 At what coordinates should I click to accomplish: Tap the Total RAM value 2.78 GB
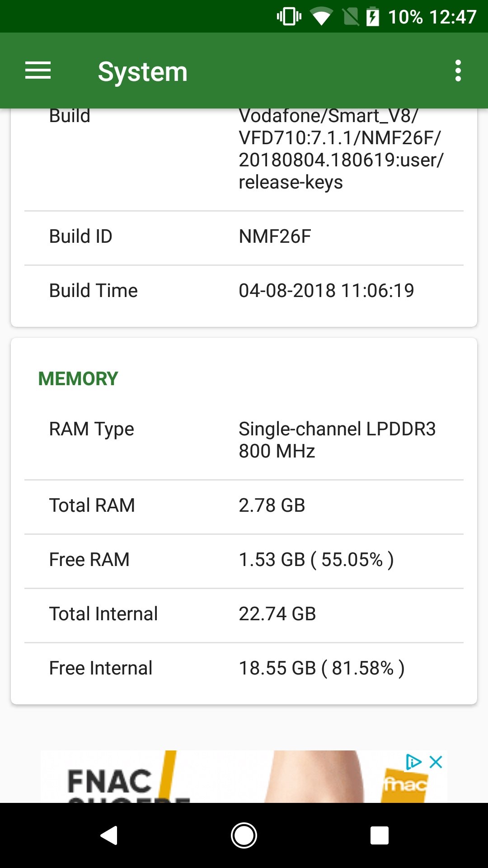tap(272, 505)
